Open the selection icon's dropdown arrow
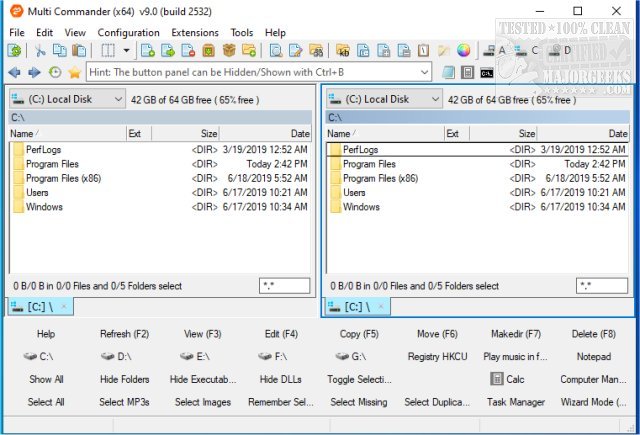Viewport: 640px width, 435px height. pos(127,51)
